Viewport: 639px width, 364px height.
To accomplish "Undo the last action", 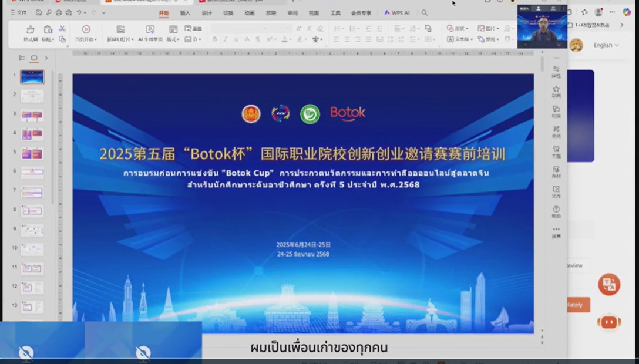I will [79, 12].
